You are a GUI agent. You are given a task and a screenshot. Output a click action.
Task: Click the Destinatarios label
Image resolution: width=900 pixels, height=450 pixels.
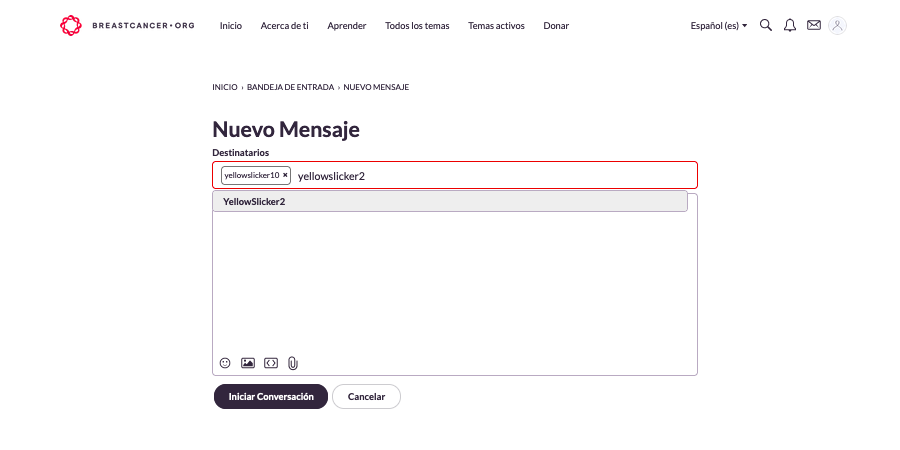(240, 153)
